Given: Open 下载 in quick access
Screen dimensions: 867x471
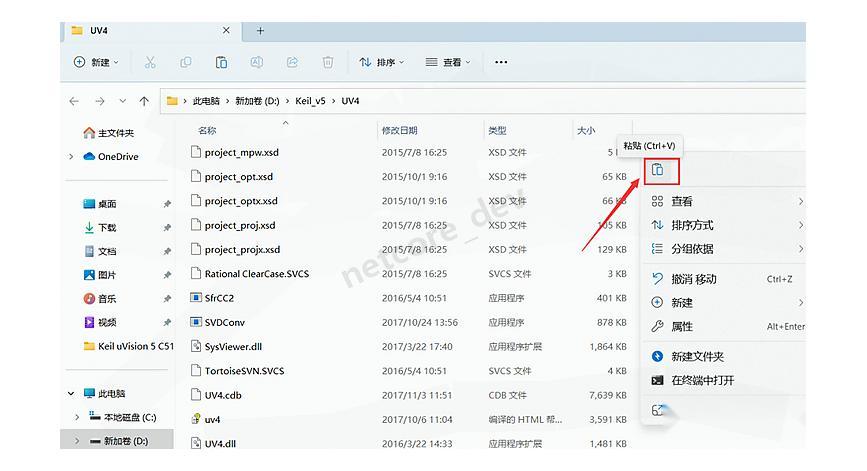Looking at the screenshot, I should click(x=100, y=228).
